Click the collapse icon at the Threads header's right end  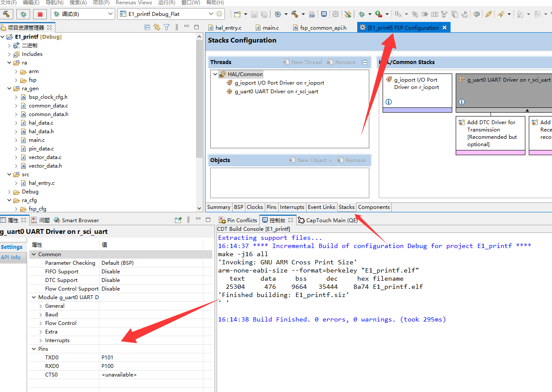coord(365,62)
